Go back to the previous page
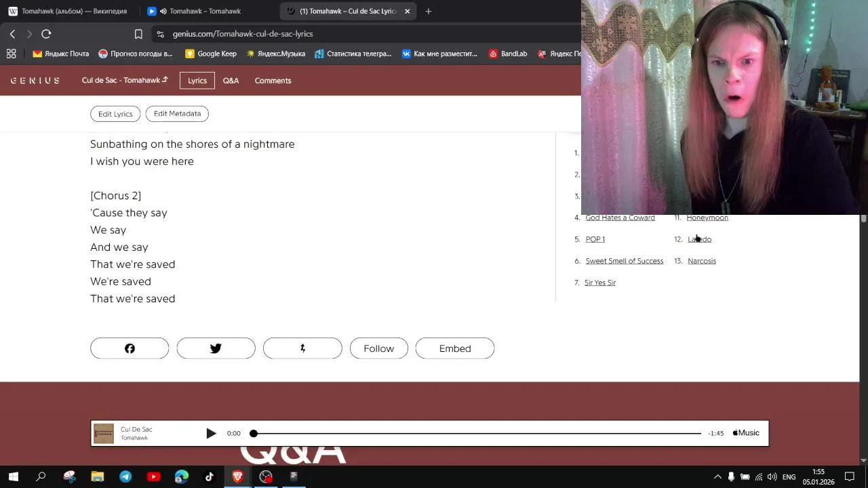Viewport: 868px width, 488px height. [x=12, y=34]
